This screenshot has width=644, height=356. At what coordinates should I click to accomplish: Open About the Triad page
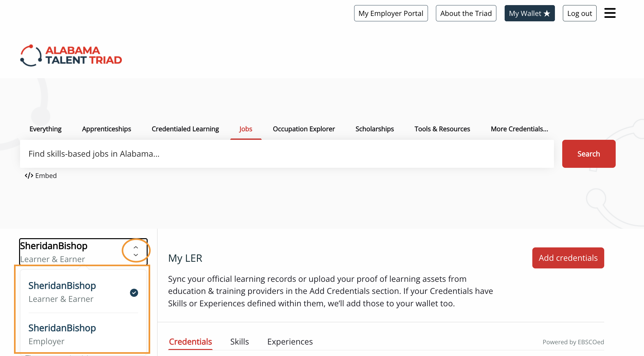466,13
